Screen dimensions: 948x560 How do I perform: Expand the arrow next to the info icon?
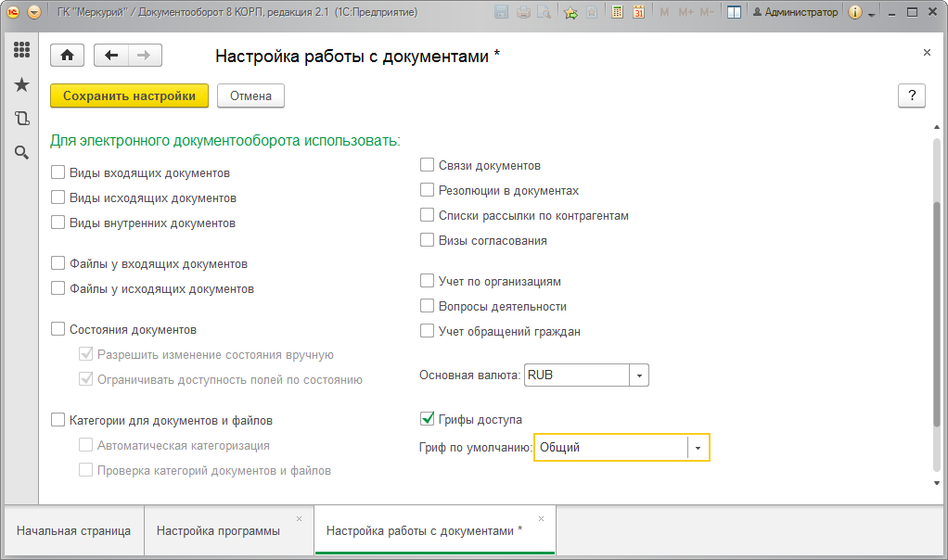pyautogui.click(x=871, y=14)
